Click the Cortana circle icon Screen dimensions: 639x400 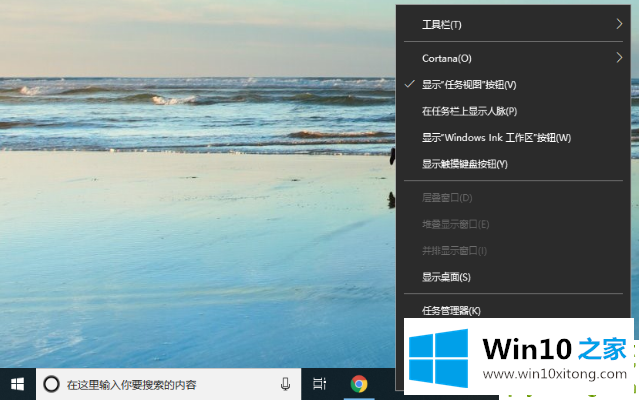[x=51, y=384]
